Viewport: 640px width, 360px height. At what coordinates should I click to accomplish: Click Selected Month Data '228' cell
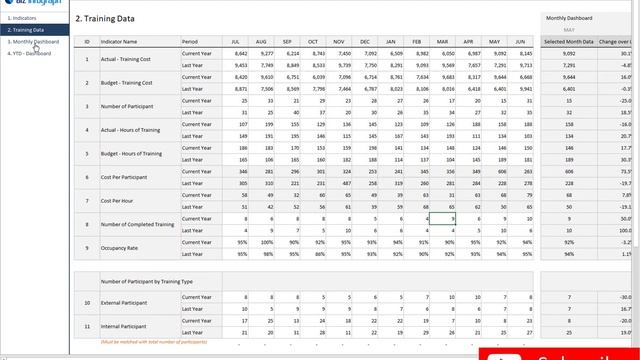(569, 184)
